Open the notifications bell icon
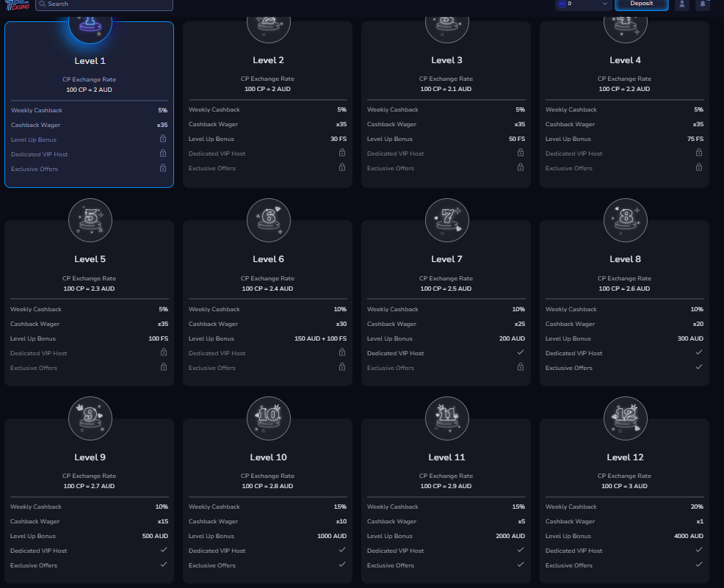Viewport: 724px width, 588px height. point(702,4)
